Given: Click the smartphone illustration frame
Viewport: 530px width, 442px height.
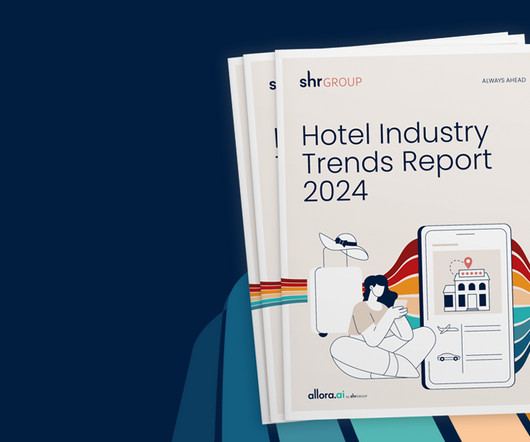Looking at the screenshot, I should [466, 306].
